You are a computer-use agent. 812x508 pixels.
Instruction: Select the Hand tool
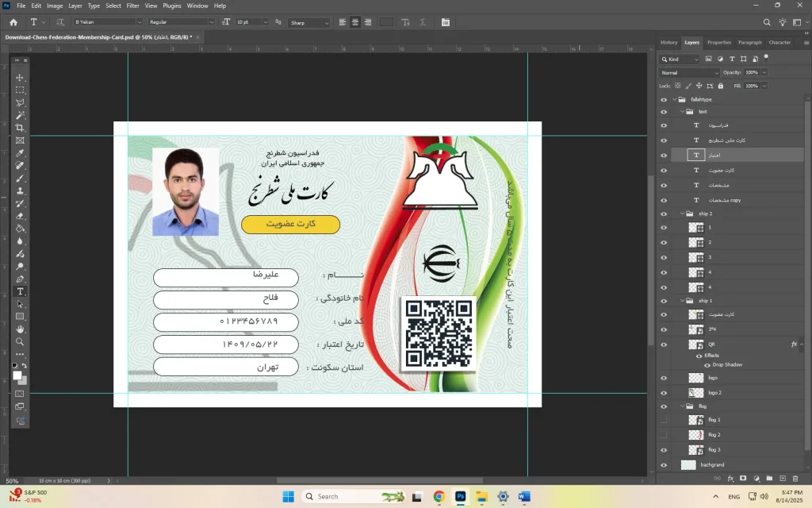[20, 329]
